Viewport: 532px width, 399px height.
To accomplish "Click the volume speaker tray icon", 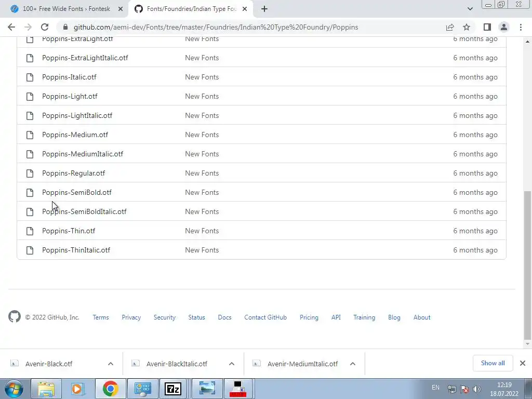I will tap(477, 389).
